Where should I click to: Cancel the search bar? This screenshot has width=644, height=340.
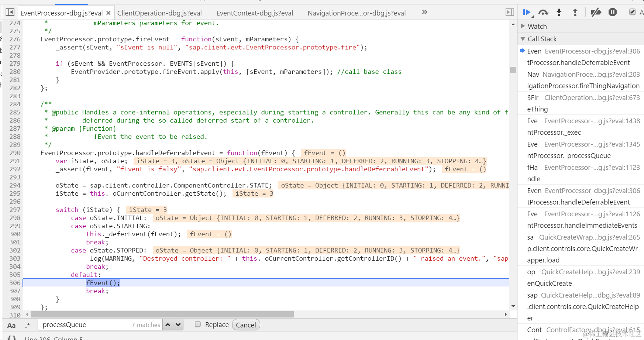(x=246, y=325)
